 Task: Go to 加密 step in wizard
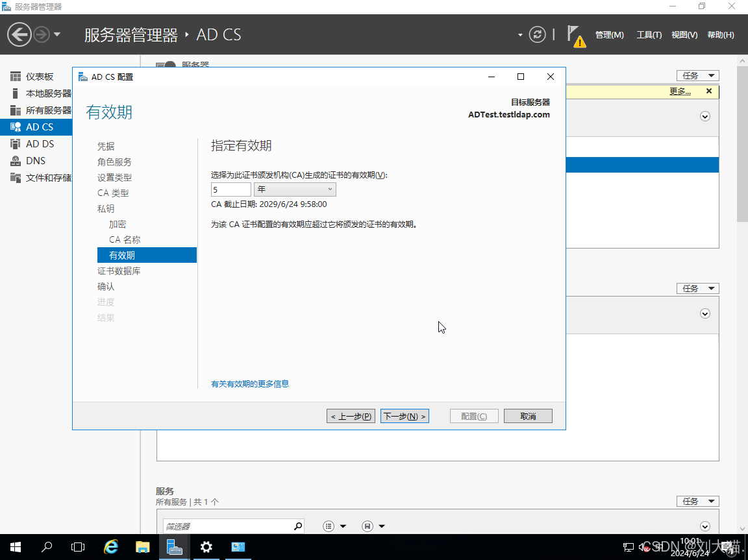coord(118,224)
